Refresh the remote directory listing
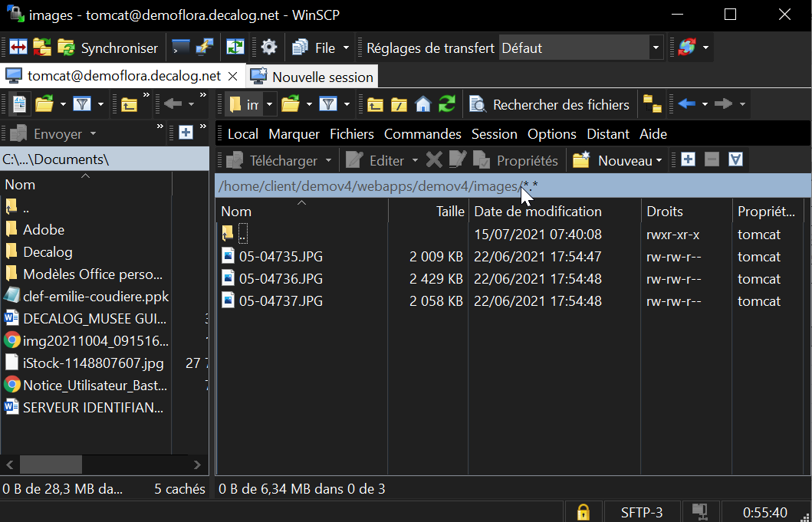 pyautogui.click(x=446, y=104)
